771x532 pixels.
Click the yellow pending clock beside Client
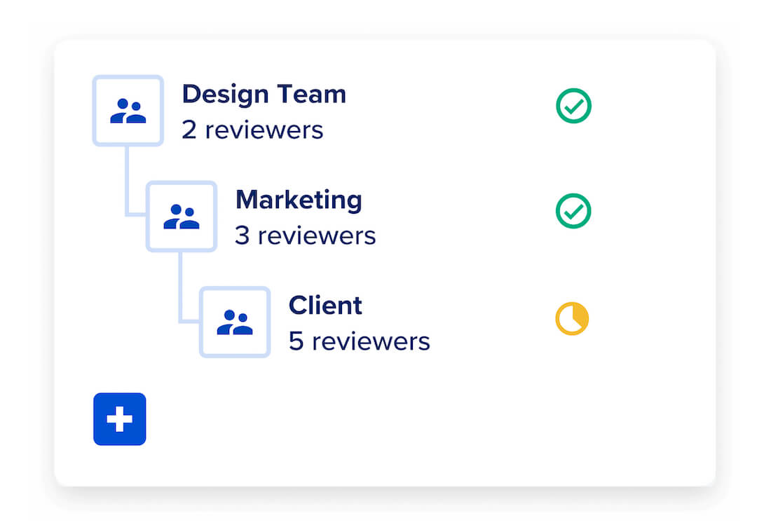tap(571, 318)
